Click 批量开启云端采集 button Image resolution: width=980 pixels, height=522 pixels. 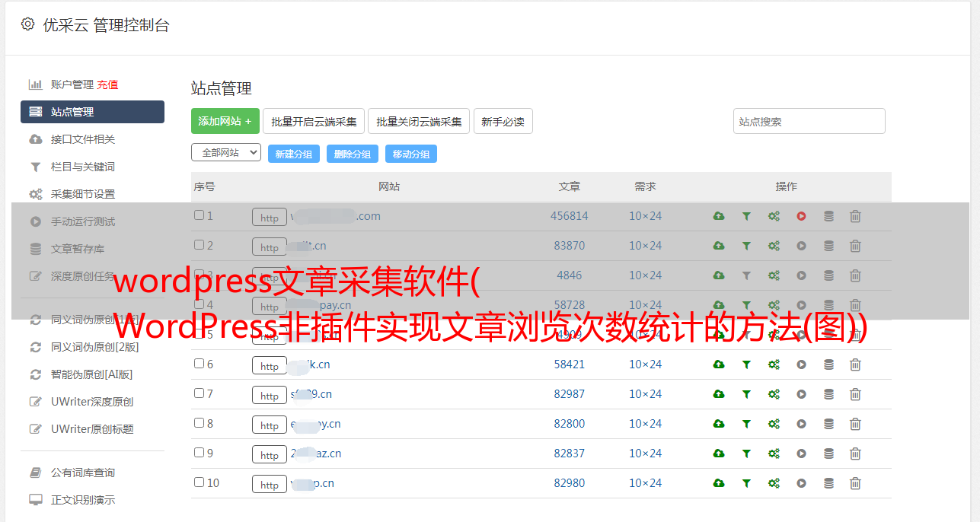click(x=314, y=121)
